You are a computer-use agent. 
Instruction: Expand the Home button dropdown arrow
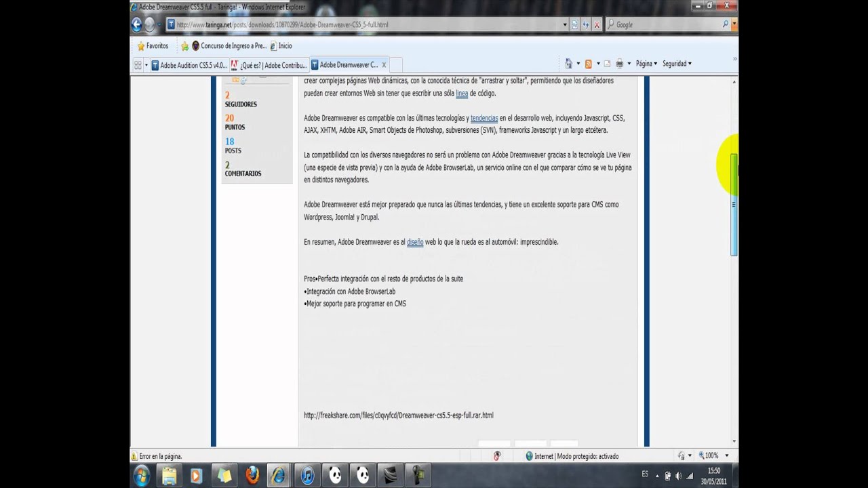coord(578,64)
